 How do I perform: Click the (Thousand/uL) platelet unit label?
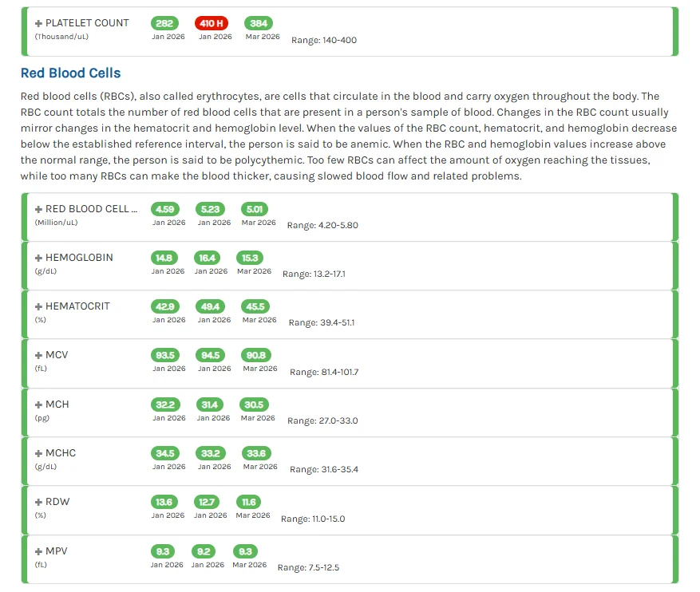(x=61, y=37)
